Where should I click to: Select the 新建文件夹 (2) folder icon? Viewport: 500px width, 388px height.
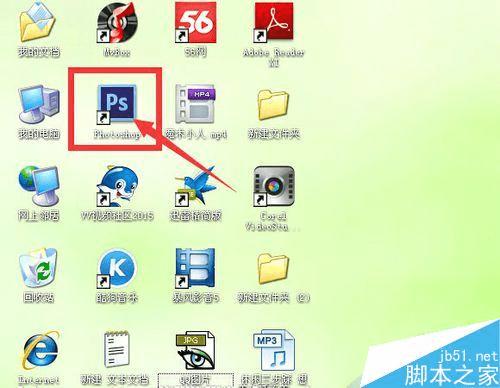pyautogui.click(x=273, y=268)
